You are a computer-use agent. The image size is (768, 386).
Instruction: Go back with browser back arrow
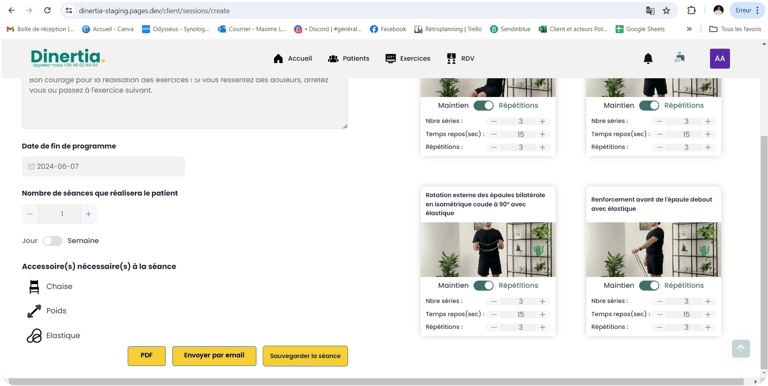12,10
